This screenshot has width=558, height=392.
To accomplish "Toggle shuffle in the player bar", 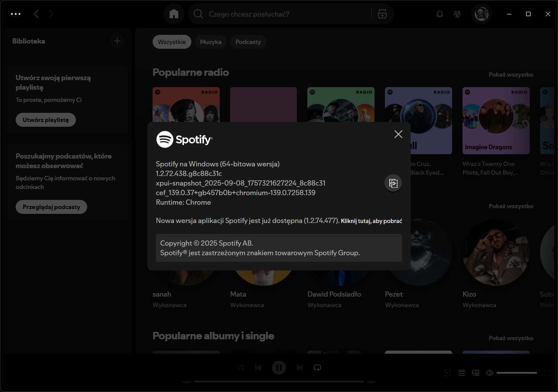I will [x=240, y=368].
